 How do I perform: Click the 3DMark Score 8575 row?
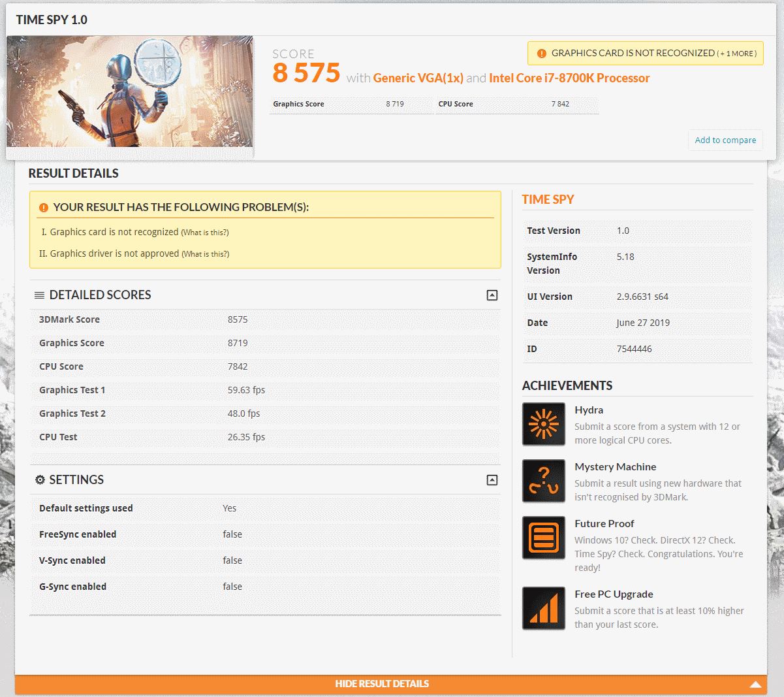(265, 319)
